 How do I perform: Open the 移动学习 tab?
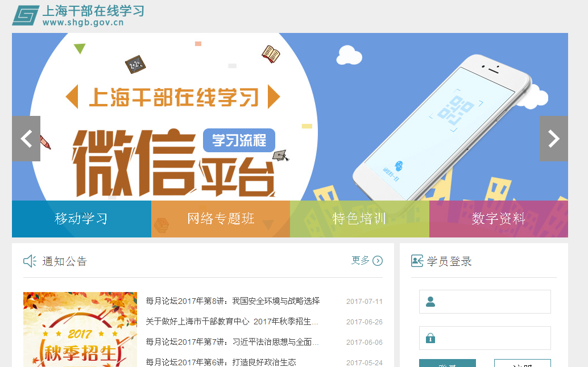coord(81,219)
